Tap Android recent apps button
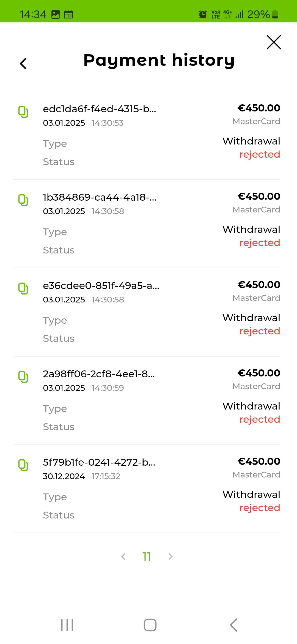The height and width of the screenshot is (644, 297). [67, 625]
